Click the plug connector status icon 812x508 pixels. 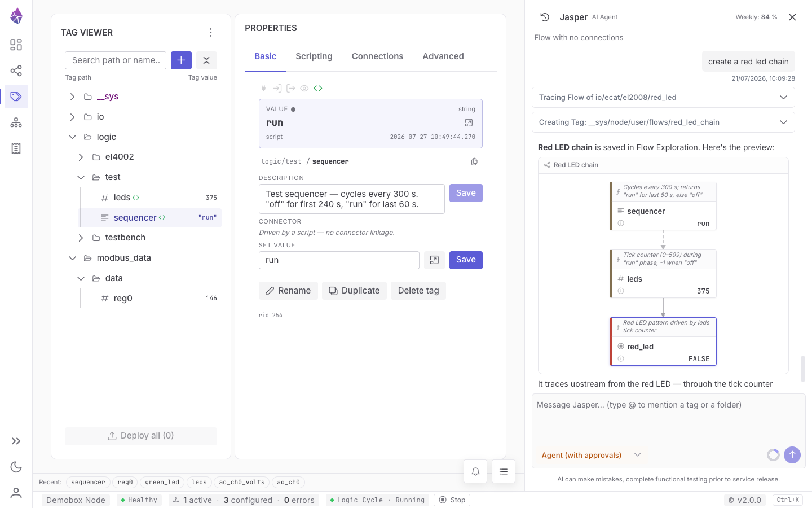(x=263, y=88)
